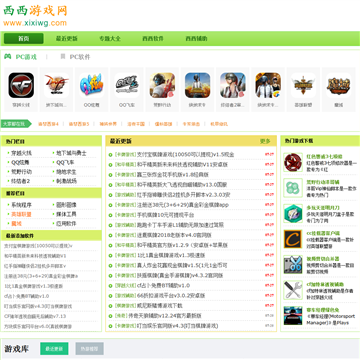Open the QQ飞车 game icon
Image resolution: width=360 pixels, height=360 pixels.
click(x=127, y=85)
